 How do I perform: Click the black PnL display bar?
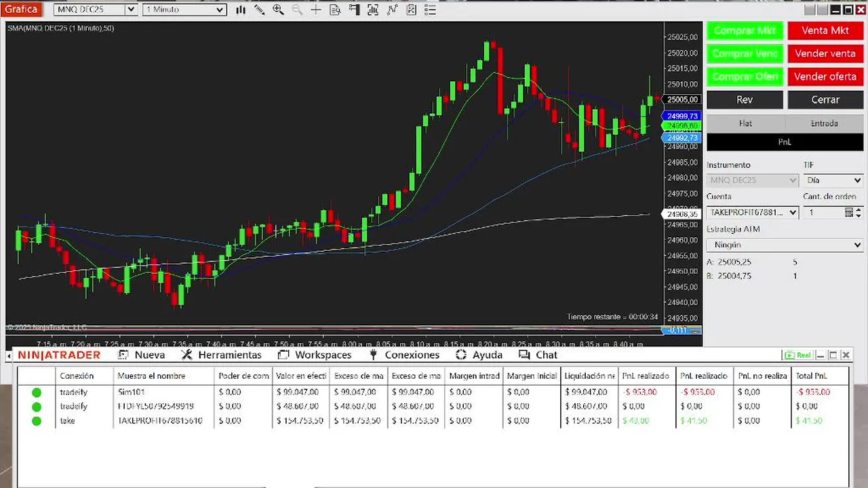pos(785,142)
